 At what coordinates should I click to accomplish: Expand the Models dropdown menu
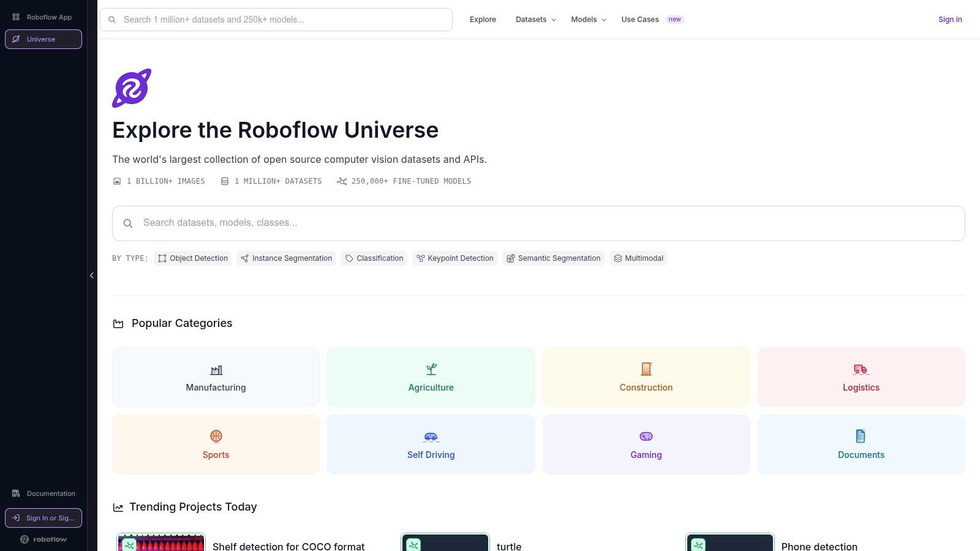[x=589, y=20]
